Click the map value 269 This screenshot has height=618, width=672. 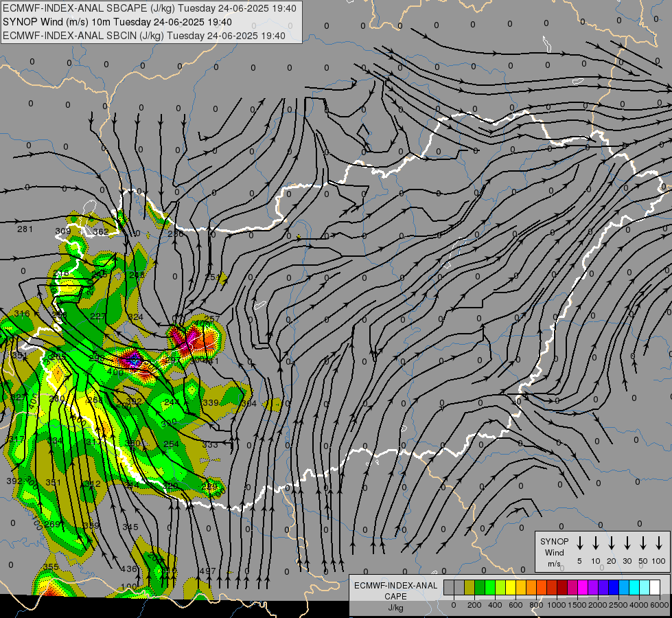[52, 524]
